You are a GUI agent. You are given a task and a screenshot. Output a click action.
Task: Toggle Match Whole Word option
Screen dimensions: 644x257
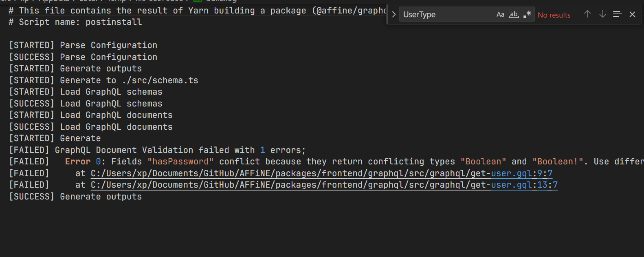pos(514,15)
